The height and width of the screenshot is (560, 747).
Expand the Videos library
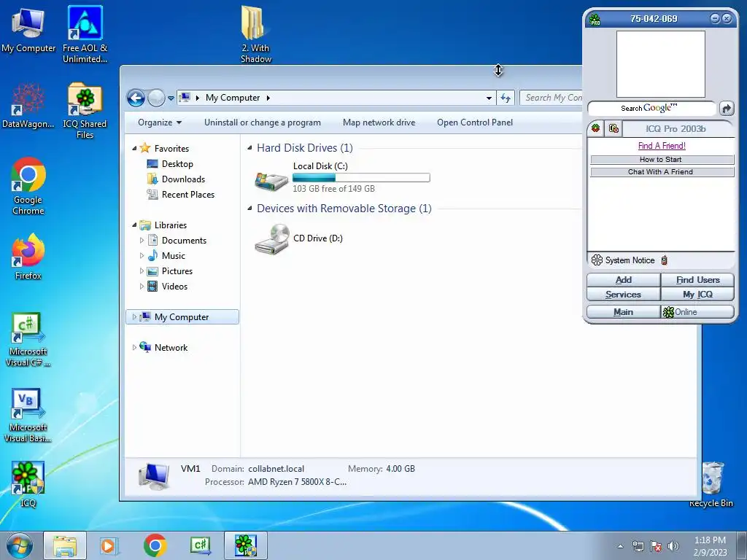coord(142,286)
